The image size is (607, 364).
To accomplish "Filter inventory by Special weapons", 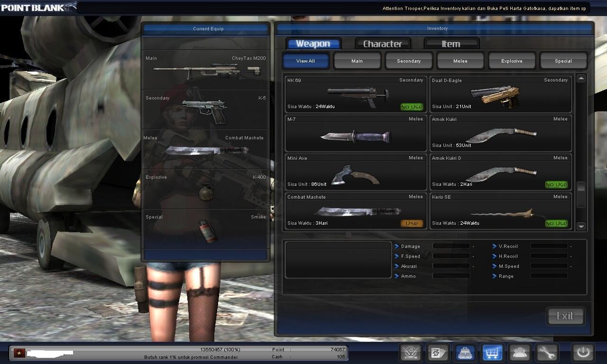I will tap(563, 61).
